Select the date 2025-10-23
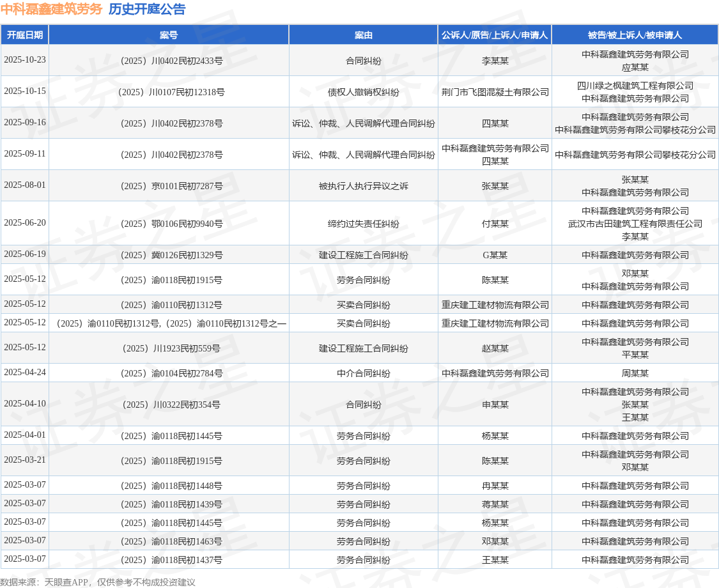This screenshot has width=719, height=588. click(25, 59)
